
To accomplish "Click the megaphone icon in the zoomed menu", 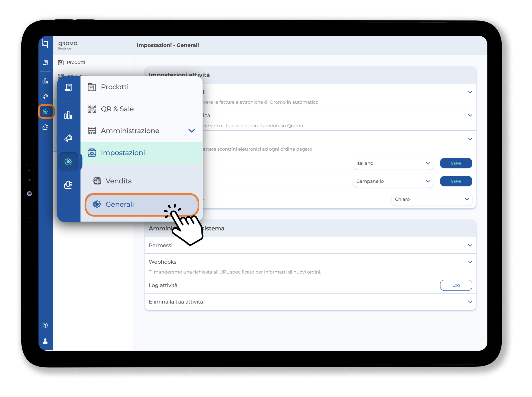I will (68, 138).
